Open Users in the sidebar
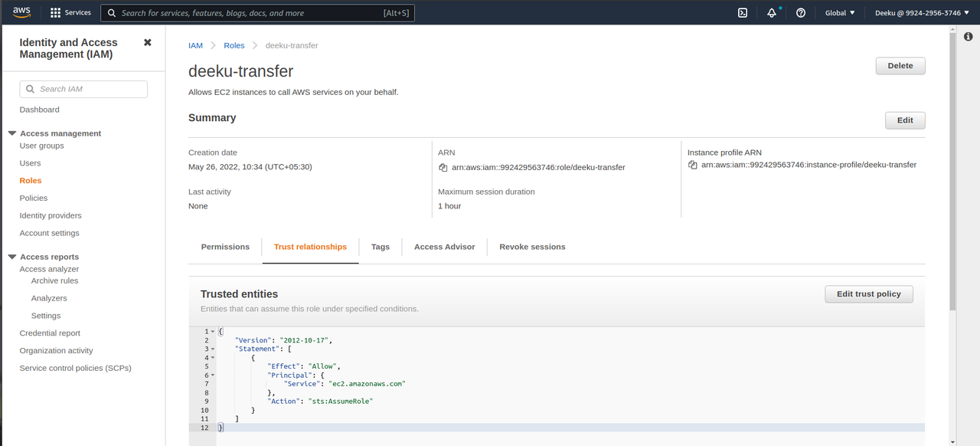 (31, 163)
